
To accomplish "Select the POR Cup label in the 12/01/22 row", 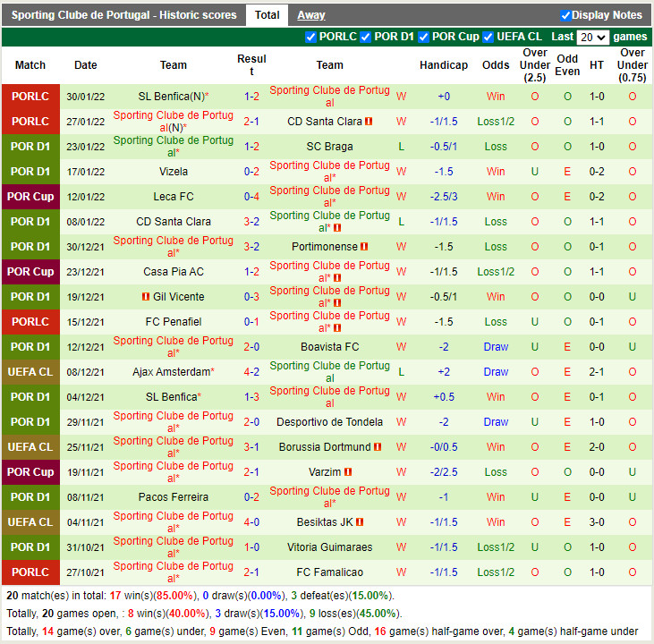I will pyautogui.click(x=30, y=197).
